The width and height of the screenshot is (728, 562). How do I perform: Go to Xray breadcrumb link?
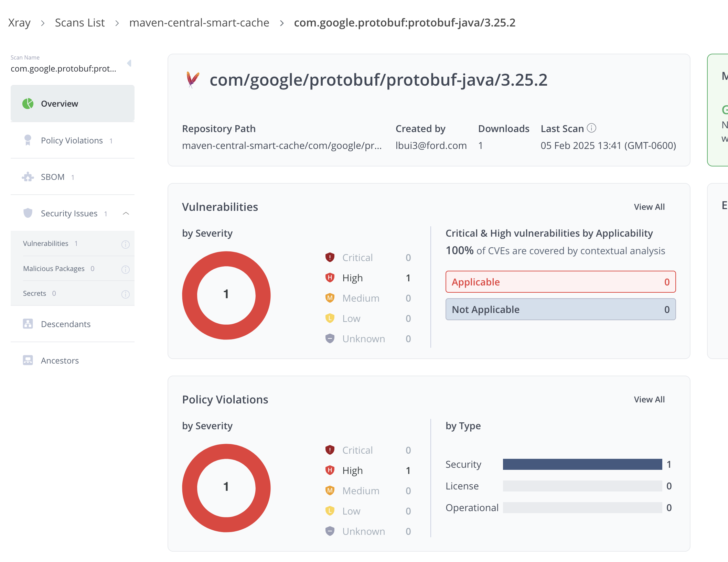point(19,23)
